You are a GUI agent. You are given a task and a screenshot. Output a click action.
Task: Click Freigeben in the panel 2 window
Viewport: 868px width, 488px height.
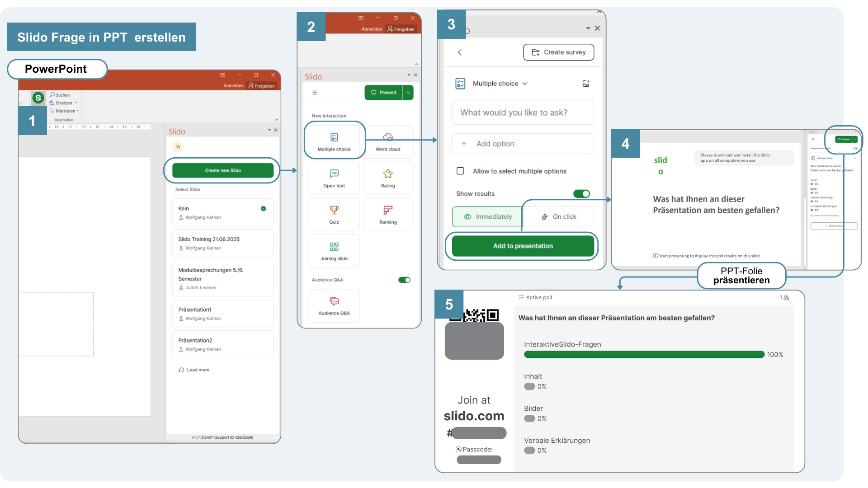coord(401,29)
